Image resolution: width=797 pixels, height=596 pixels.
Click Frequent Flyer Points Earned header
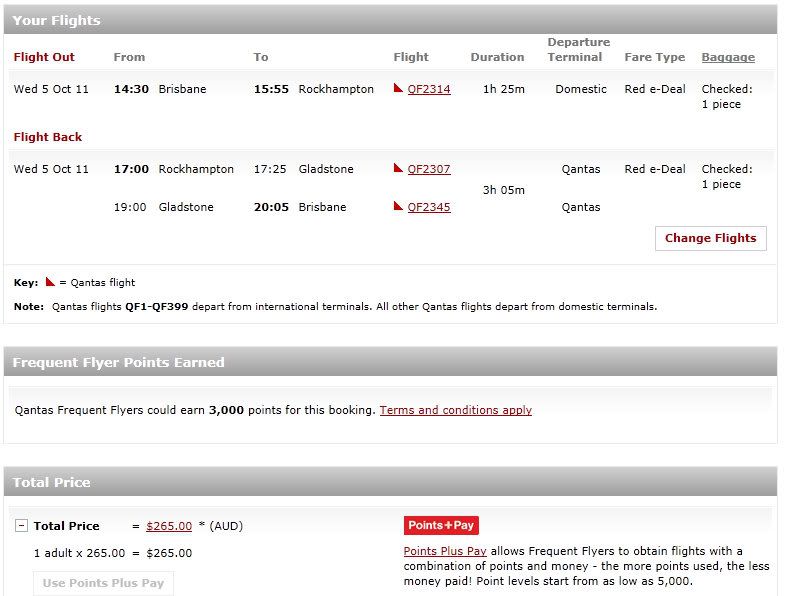390,362
